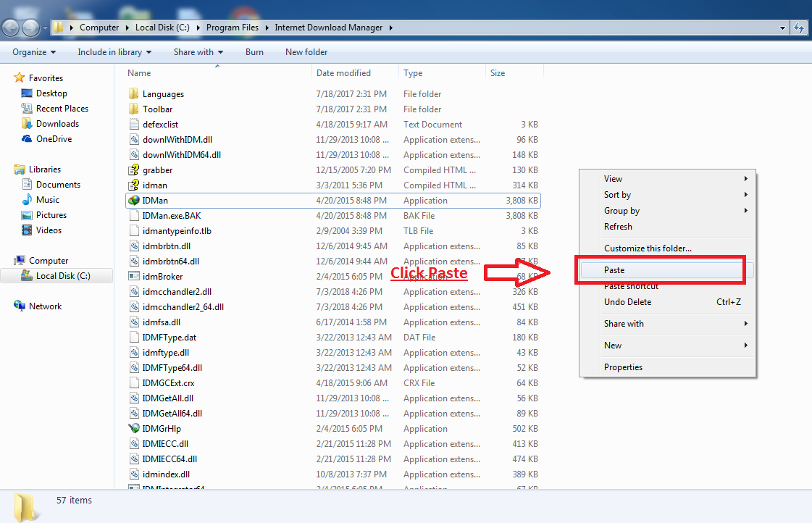Open Include in library dropdown
This screenshot has width=812, height=523.
(114, 51)
